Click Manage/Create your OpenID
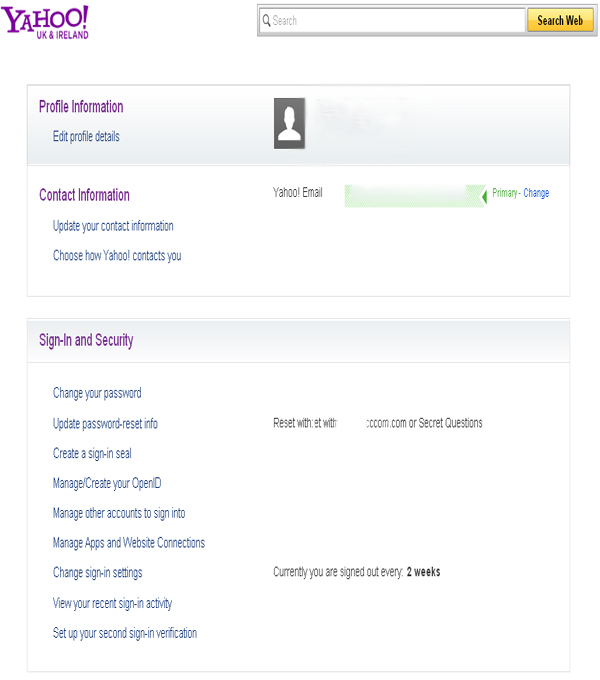 [x=107, y=483]
